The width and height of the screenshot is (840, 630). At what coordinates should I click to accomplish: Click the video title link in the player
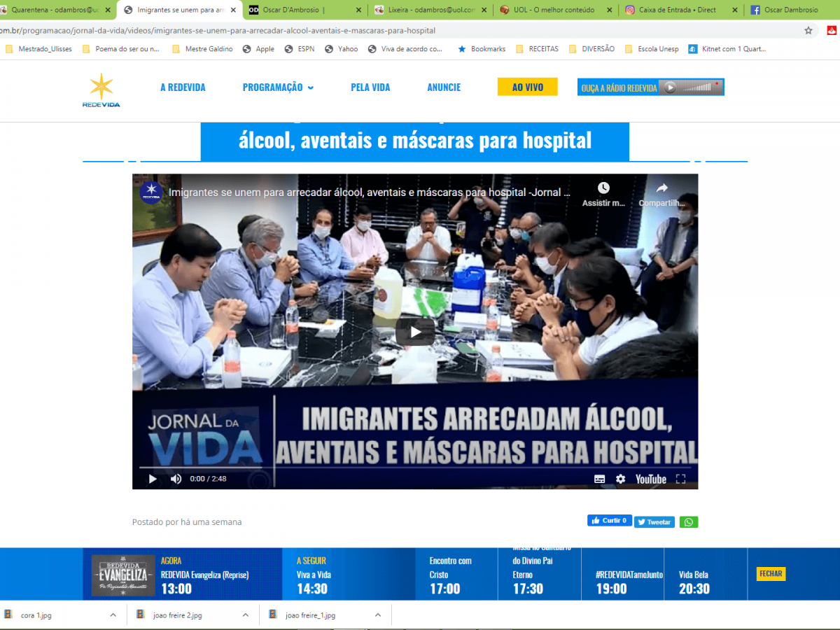370,192
